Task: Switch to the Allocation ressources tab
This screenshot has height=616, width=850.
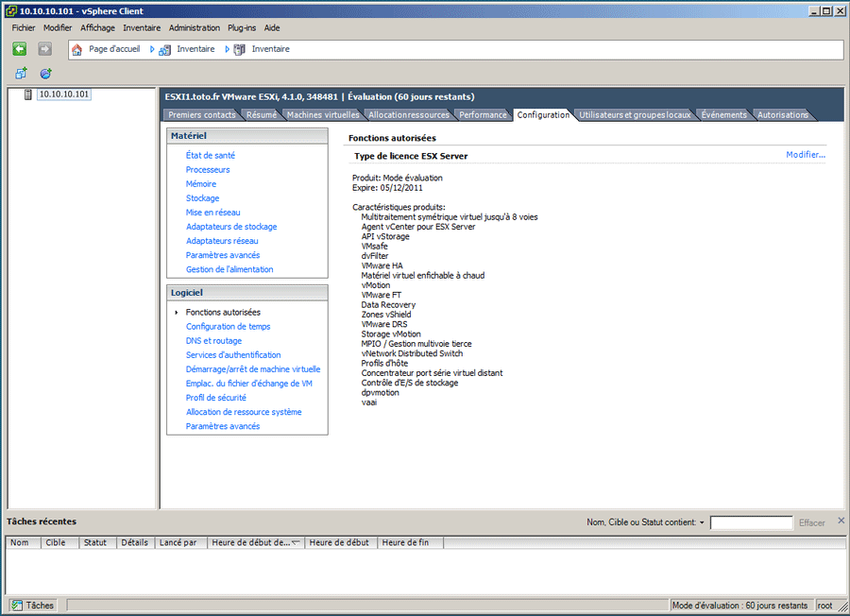Action: [409, 115]
